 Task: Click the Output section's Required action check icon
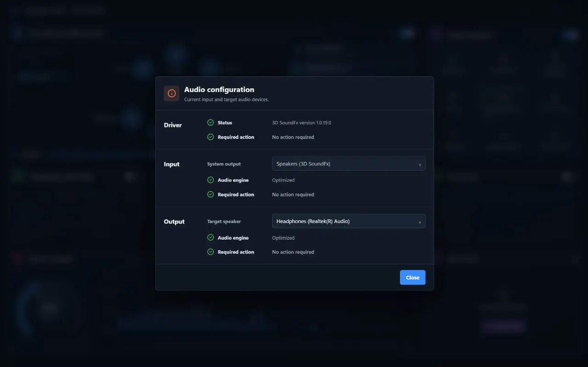[x=211, y=252]
